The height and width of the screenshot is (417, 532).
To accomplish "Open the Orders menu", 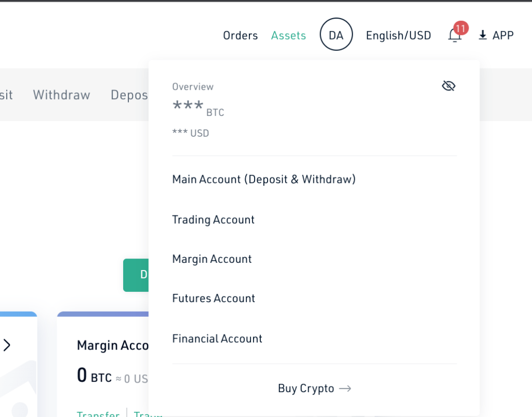I will pyautogui.click(x=240, y=35).
